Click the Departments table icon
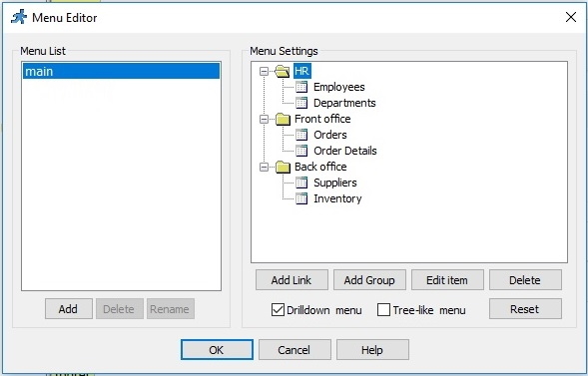This screenshot has height=376, width=588. pos(301,103)
